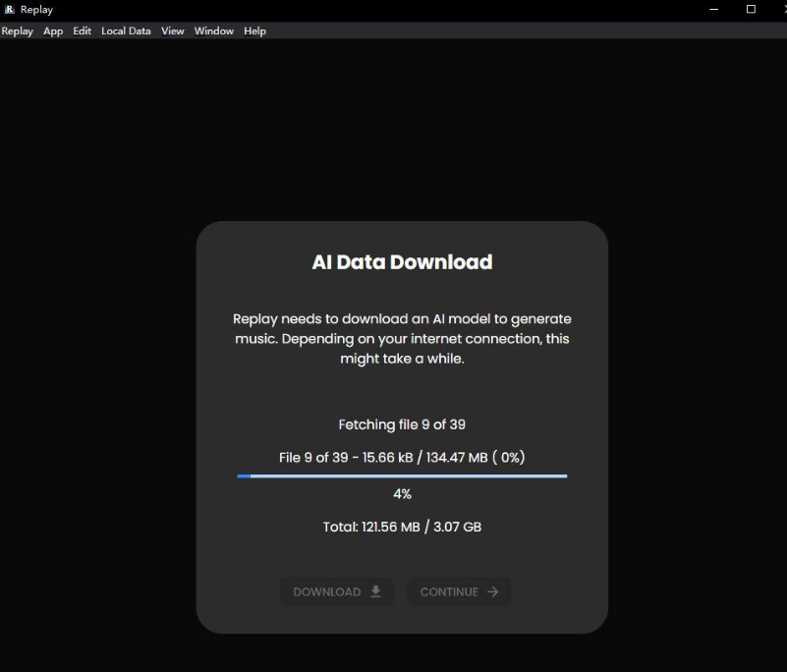The height and width of the screenshot is (672, 787).
Task: Click the Fetching file 9 of 39 text
Action: coord(402,424)
